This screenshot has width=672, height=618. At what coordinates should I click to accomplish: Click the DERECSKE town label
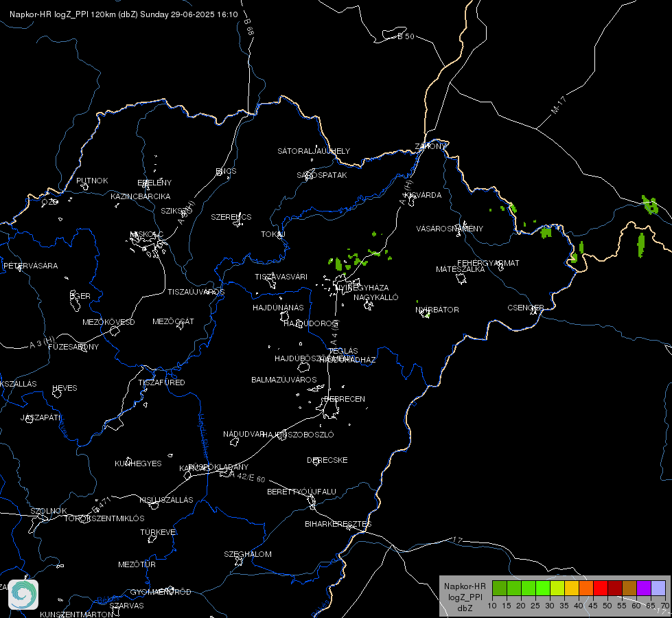(x=327, y=460)
